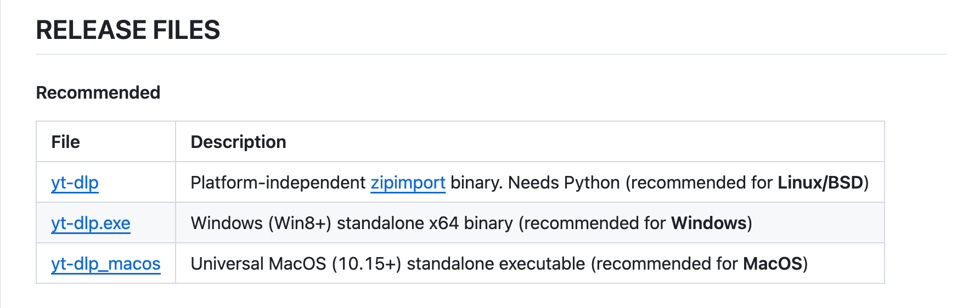Click the (Win8+) version note
This screenshot has width=980, height=308.
pyautogui.click(x=300, y=223)
